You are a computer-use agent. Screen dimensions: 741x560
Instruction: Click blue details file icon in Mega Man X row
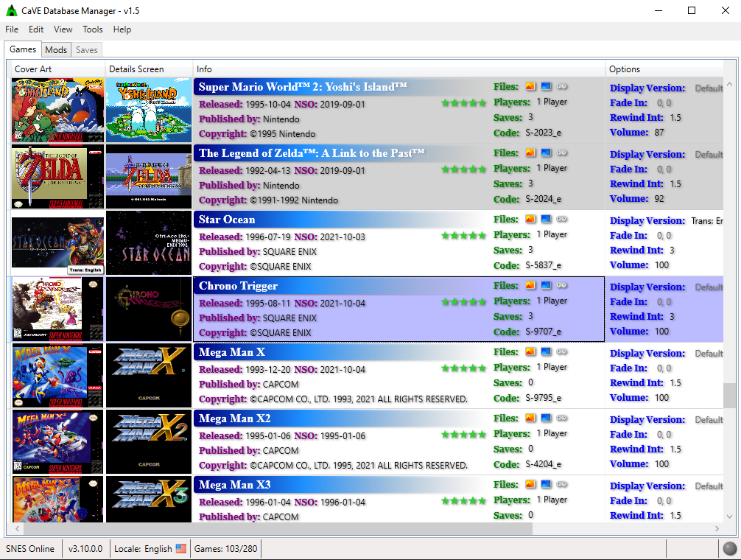pos(546,351)
